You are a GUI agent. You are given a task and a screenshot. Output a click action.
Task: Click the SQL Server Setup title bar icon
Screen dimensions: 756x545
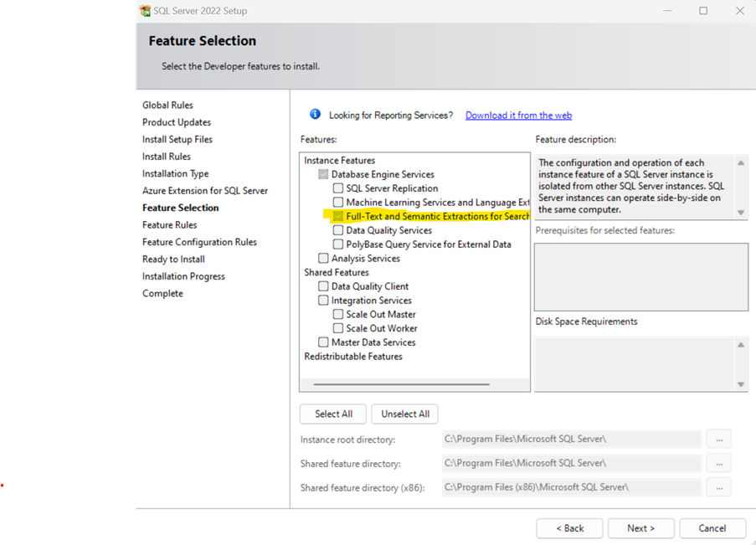[x=146, y=11]
